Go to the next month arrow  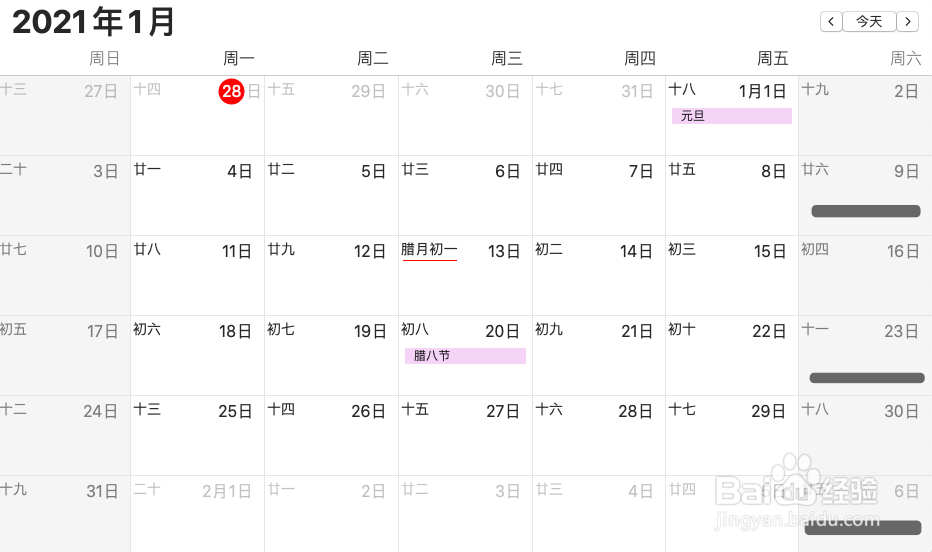coord(907,21)
